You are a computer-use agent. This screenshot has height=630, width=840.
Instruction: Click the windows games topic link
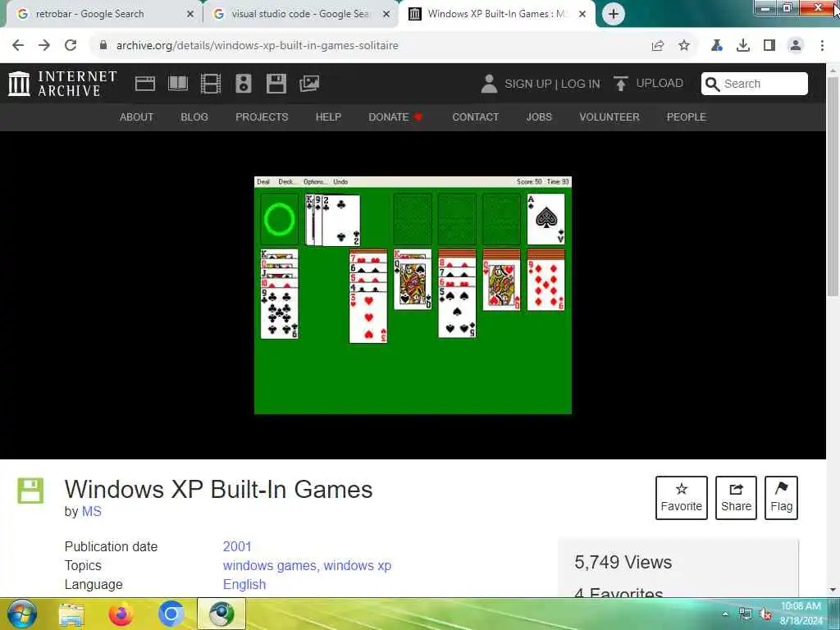[x=270, y=566]
